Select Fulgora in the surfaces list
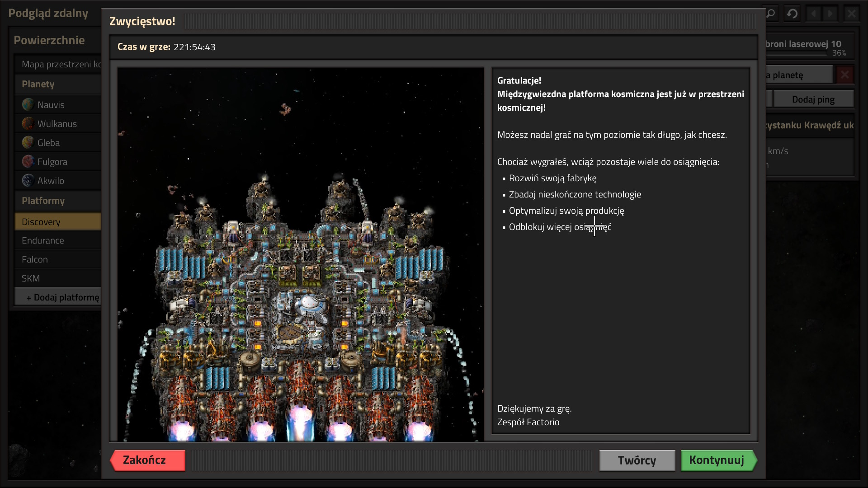Viewport: 868px width, 488px height. pos(58,162)
